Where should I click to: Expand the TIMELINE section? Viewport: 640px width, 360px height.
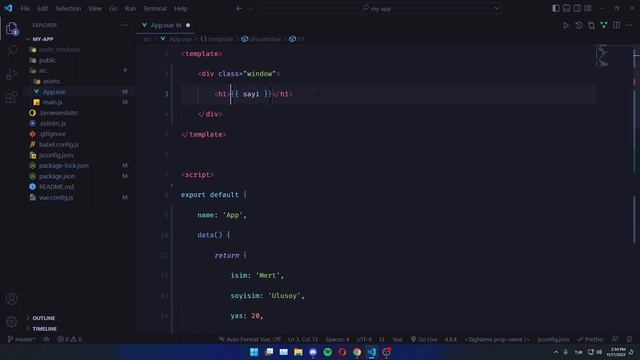coord(44,329)
